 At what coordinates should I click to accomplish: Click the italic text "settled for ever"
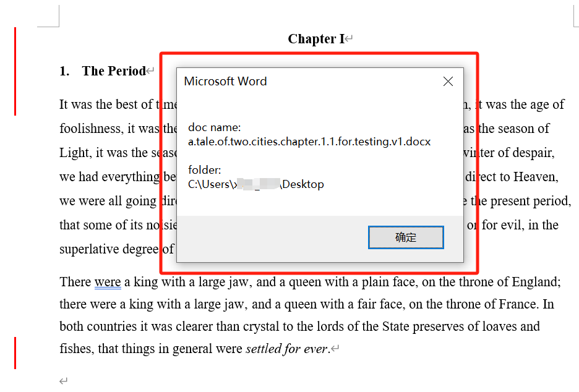pos(286,349)
